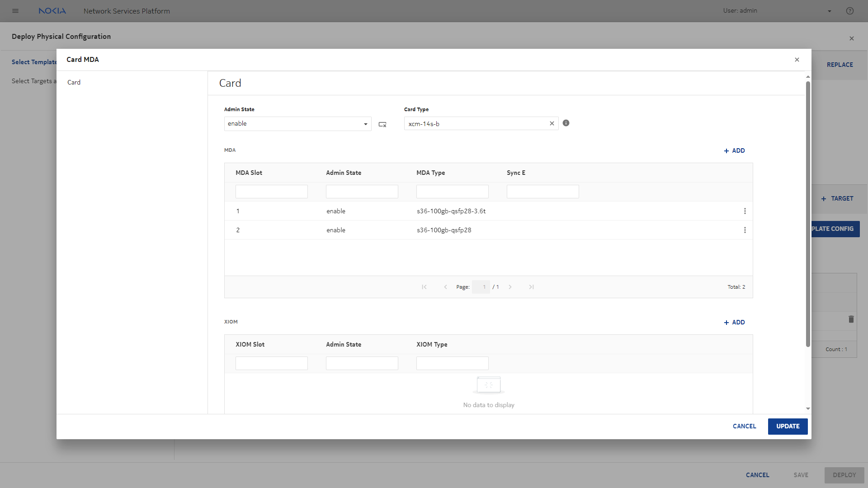
Task: Open the actions menu for MDA slot 1
Action: coord(745,211)
